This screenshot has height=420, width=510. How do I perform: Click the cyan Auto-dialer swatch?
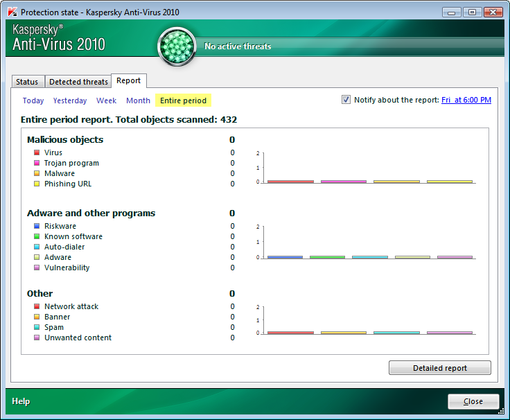(37, 247)
